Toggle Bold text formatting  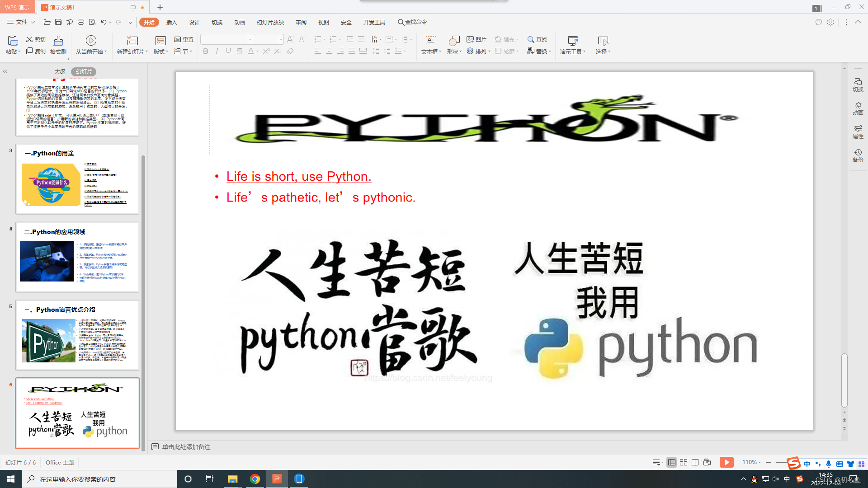point(206,52)
